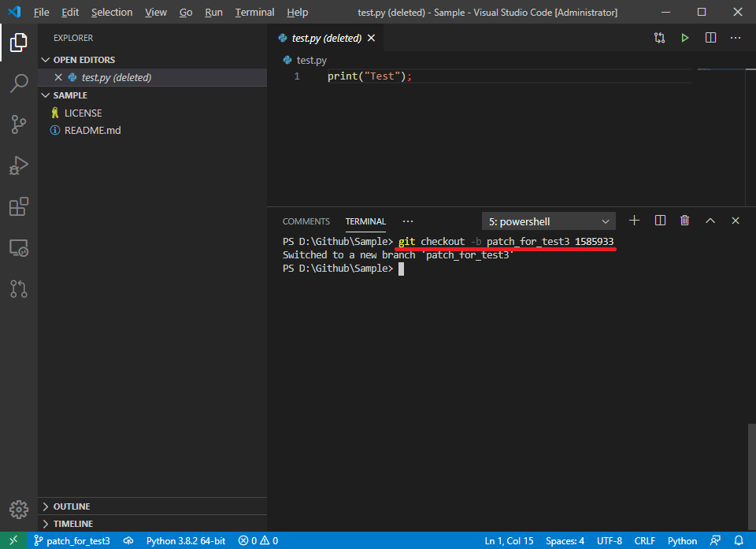Close the test.py (deleted) editor tab
The image size is (756, 549).
pos(371,38)
